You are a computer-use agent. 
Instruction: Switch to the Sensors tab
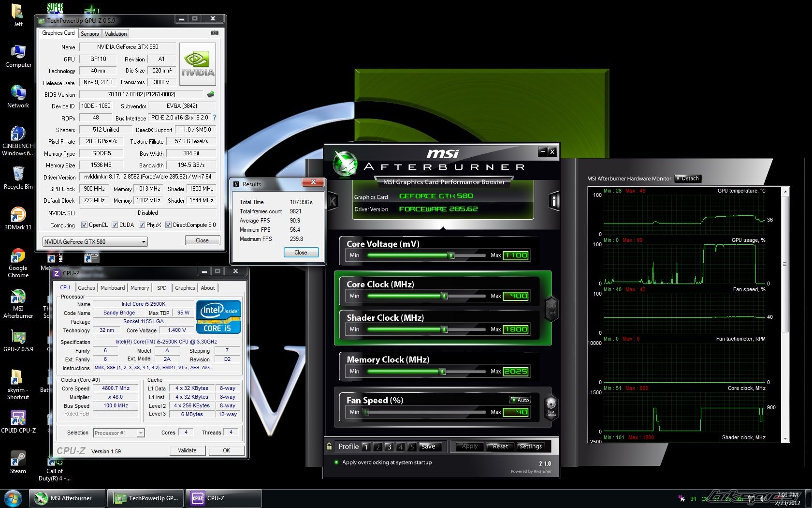click(x=89, y=34)
